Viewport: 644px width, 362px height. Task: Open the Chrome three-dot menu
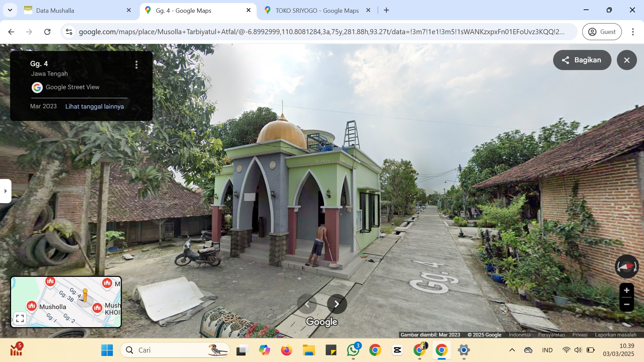coord(633,32)
